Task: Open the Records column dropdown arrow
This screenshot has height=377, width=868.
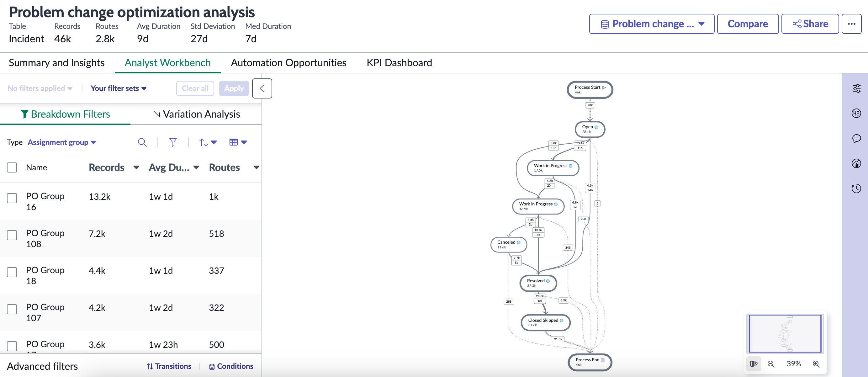Action: pyautogui.click(x=136, y=167)
